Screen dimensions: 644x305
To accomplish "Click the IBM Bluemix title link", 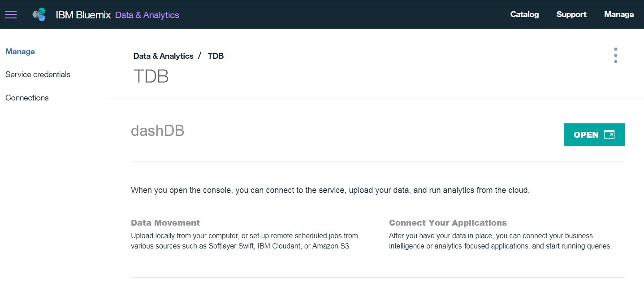I will click(x=83, y=15).
